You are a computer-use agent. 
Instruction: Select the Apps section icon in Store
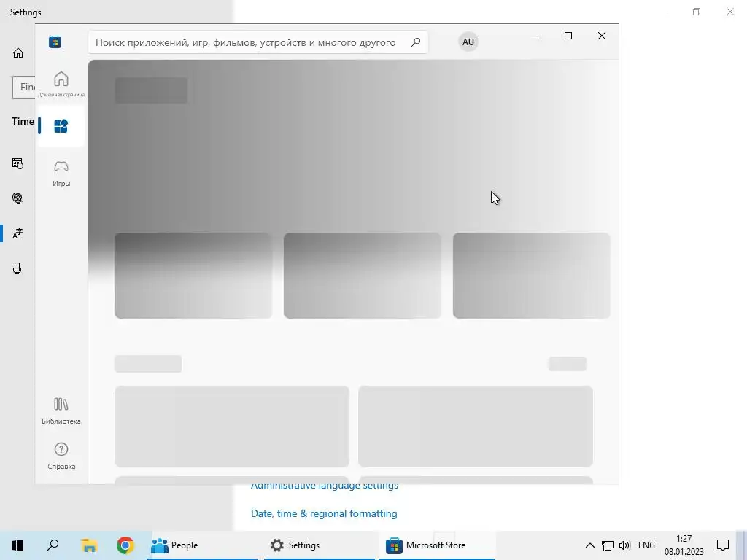pyautogui.click(x=61, y=125)
